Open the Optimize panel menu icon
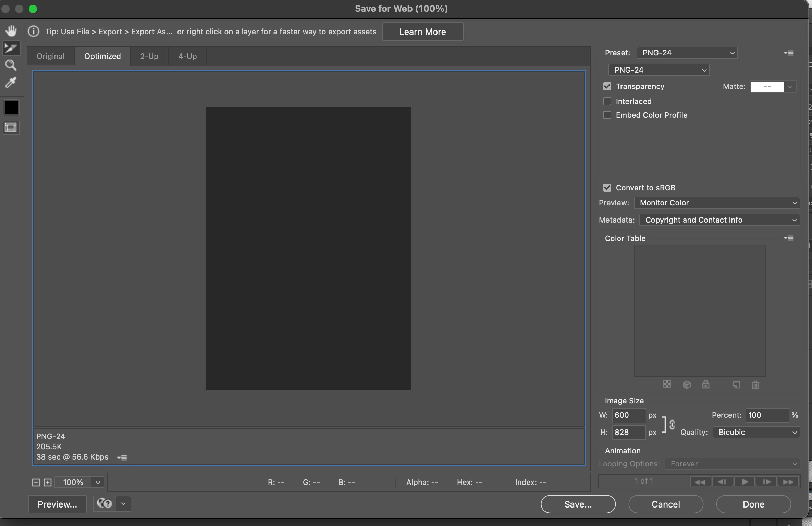 789,53
